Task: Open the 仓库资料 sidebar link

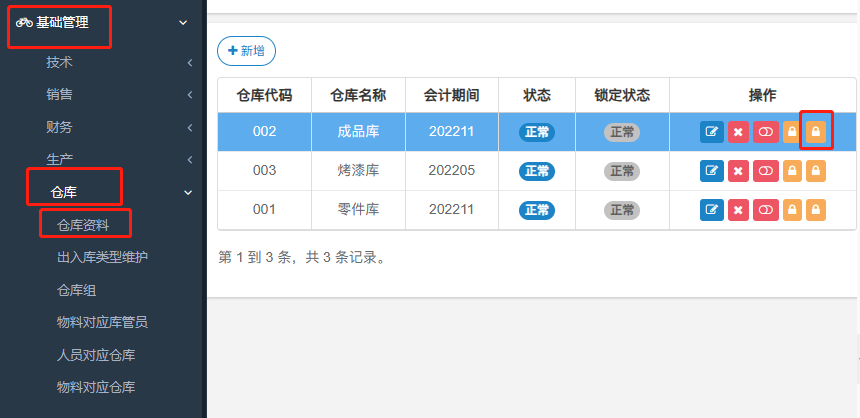Action: click(90, 224)
